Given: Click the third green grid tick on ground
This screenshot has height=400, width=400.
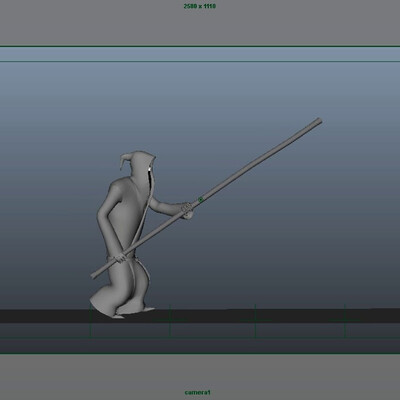Looking at the screenshot, I should (255, 321).
